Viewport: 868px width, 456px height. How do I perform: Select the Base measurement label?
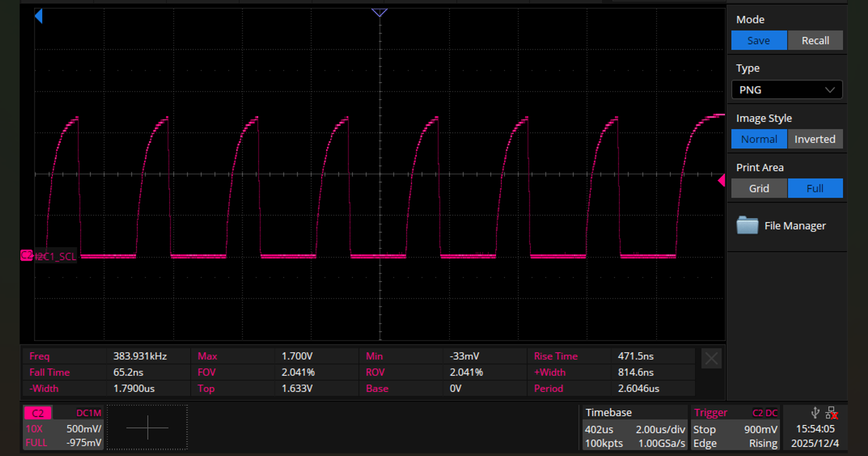377,389
